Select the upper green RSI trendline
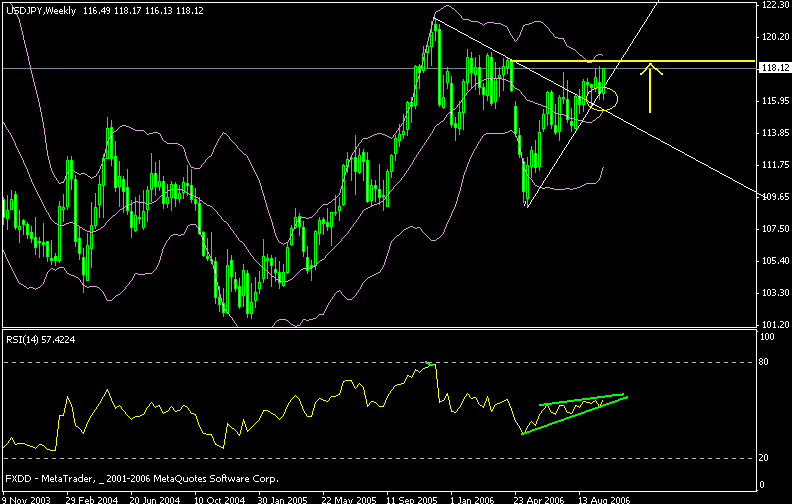Viewport: 792px width, 504px height. pos(582,399)
